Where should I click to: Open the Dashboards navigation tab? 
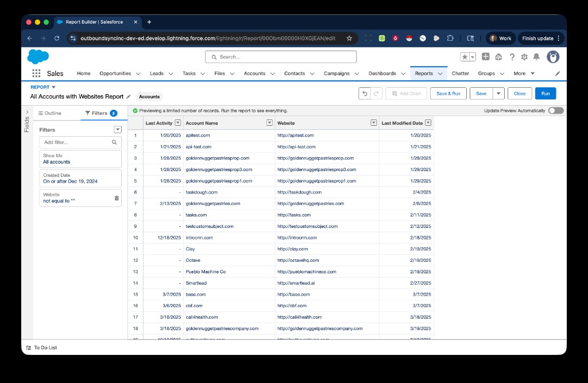click(381, 73)
